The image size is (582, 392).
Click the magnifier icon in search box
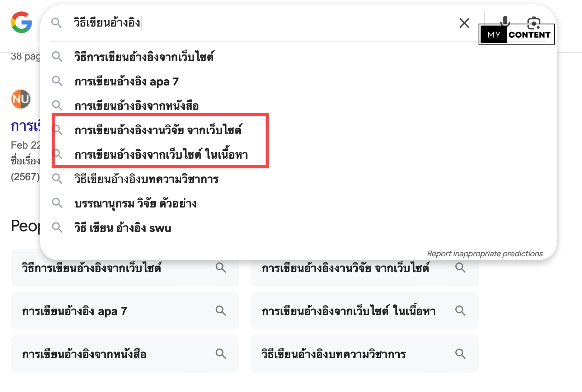56,23
